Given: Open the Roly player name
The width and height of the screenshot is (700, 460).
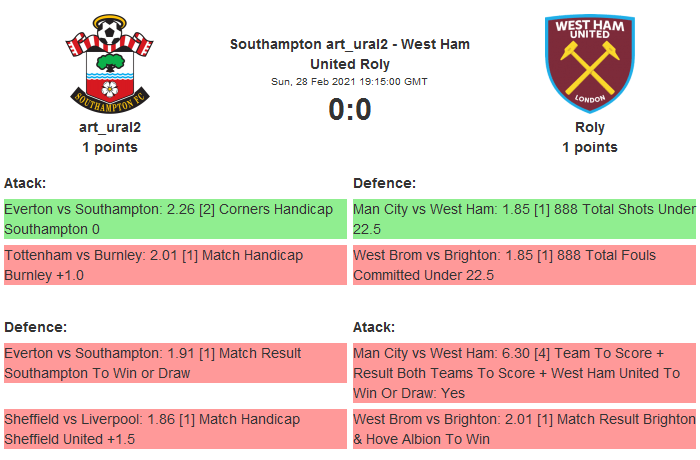Looking at the screenshot, I should click(x=590, y=127).
